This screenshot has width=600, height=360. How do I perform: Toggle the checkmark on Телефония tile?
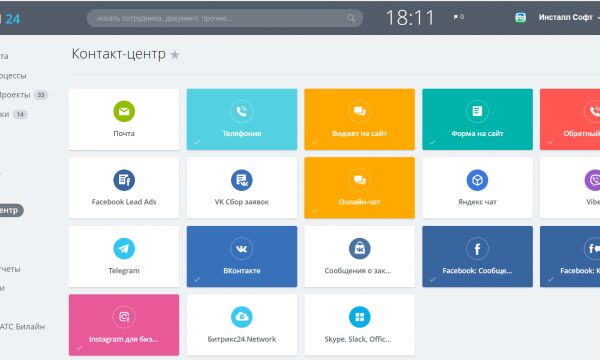tap(196, 142)
